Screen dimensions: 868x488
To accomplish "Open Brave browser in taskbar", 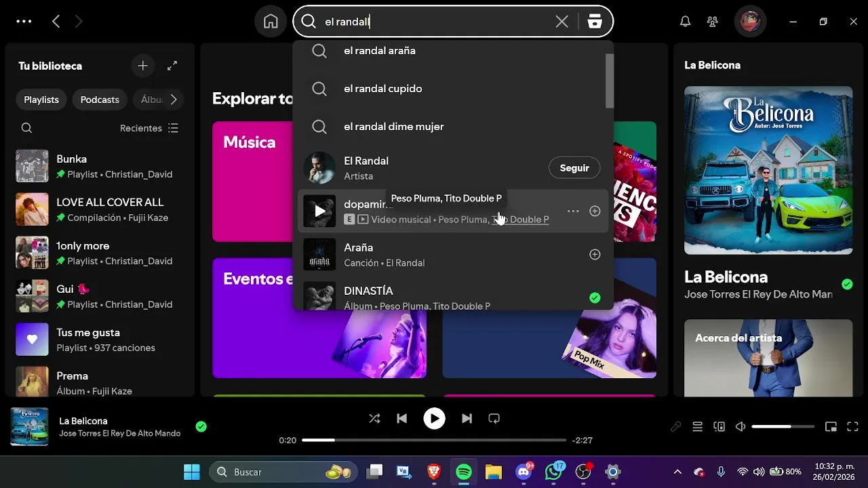I will (x=434, y=472).
